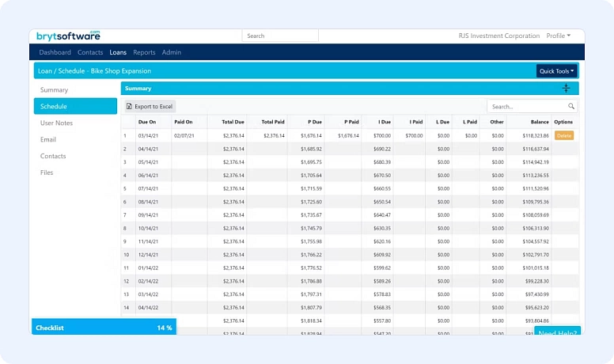Click the magnifier icon in the table search

pos(571,106)
